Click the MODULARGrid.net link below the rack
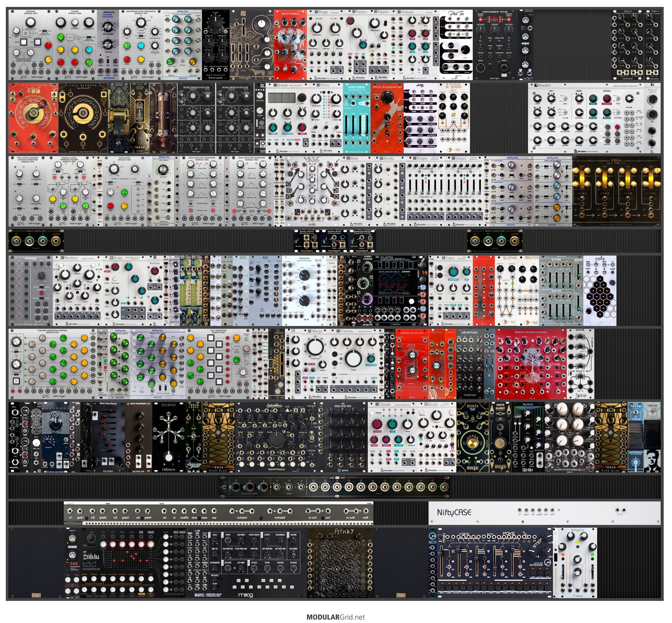This screenshot has width=672, height=623. [335, 617]
